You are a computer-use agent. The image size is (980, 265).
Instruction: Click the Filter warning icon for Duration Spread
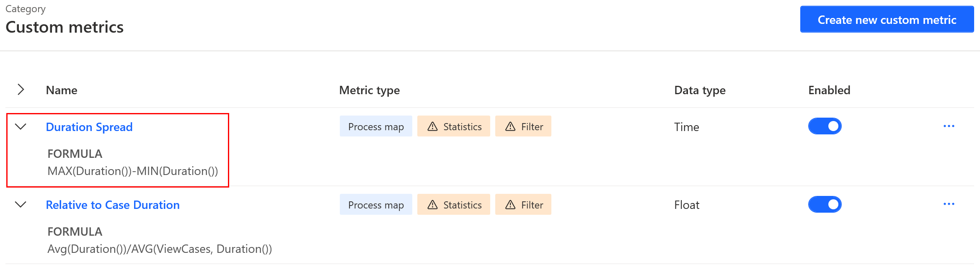pyautogui.click(x=510, y=126)
